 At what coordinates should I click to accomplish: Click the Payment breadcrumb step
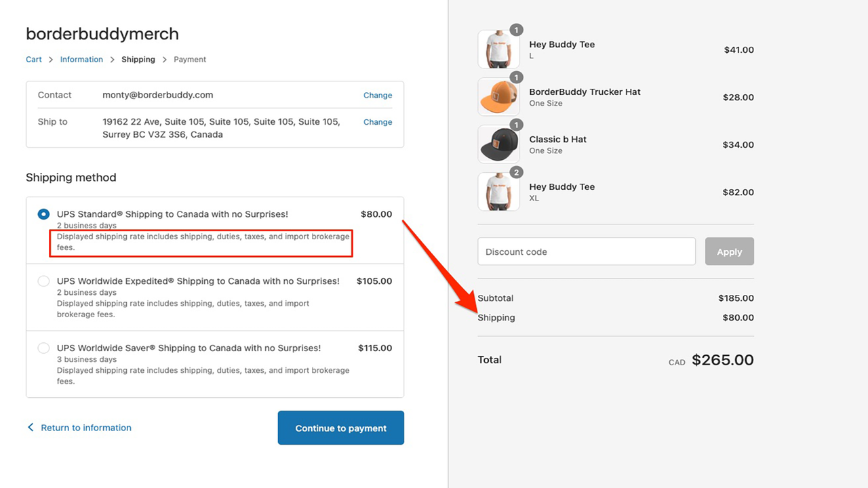click(190, 60)
